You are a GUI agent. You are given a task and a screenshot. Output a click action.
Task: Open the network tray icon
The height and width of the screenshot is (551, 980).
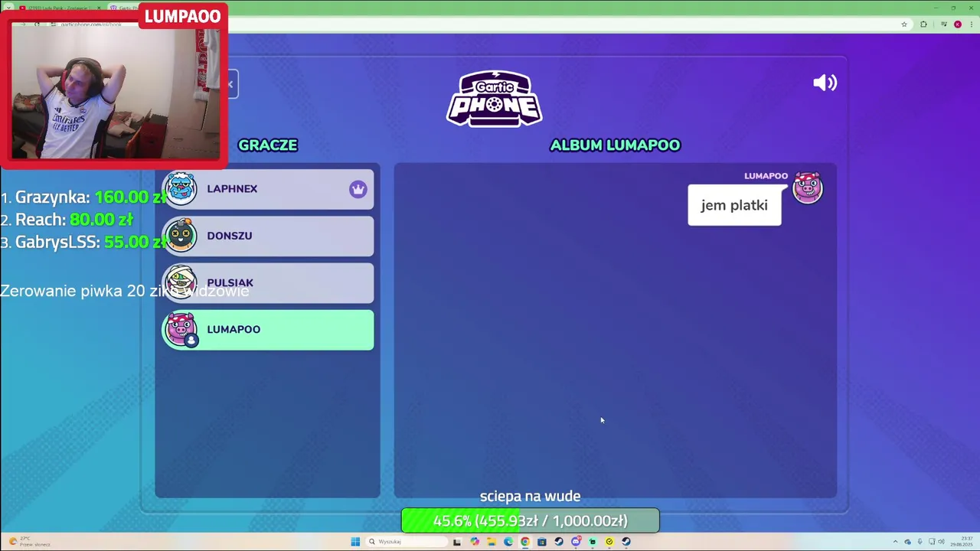[932, 542]
